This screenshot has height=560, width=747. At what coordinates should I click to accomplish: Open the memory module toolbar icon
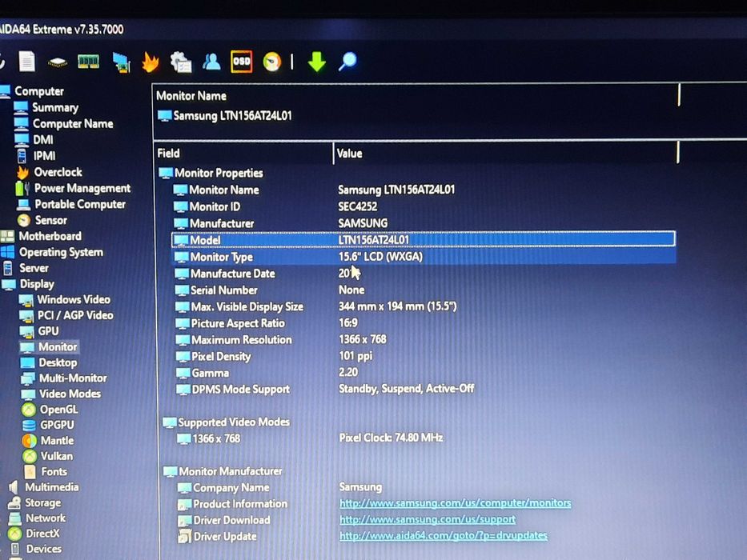click(88, 62)
